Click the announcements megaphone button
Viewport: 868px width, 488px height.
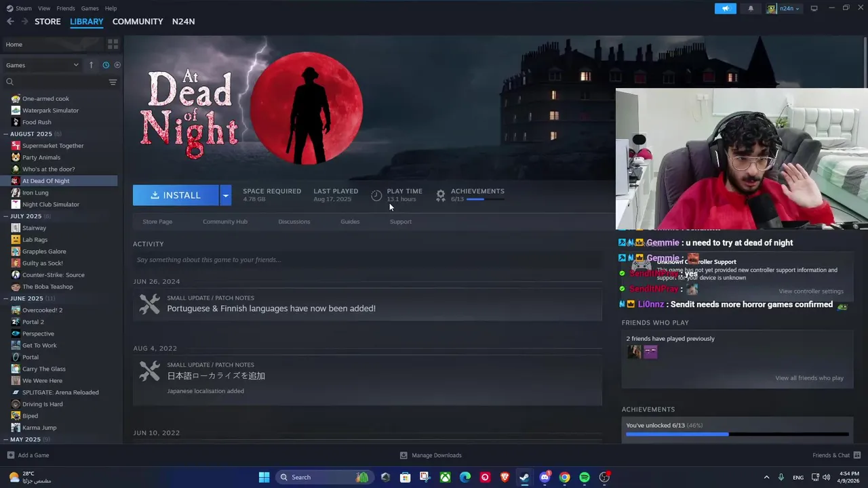pos(725,8)
